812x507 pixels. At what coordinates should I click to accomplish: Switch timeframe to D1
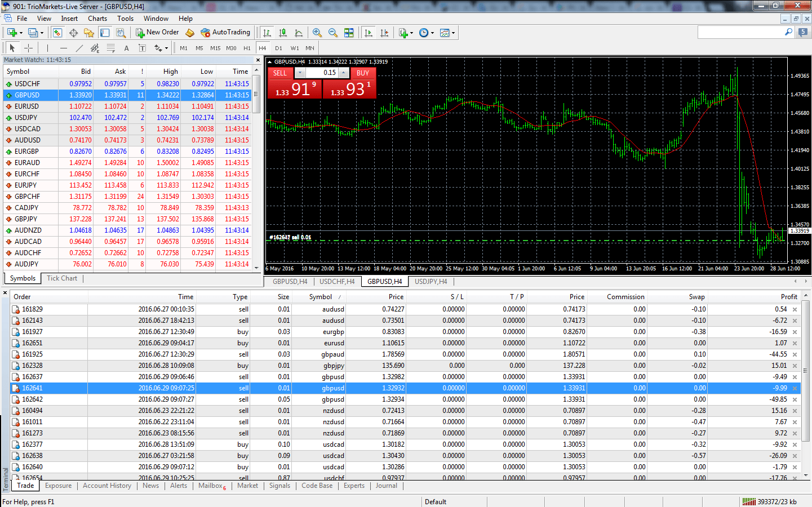(278, 48)
